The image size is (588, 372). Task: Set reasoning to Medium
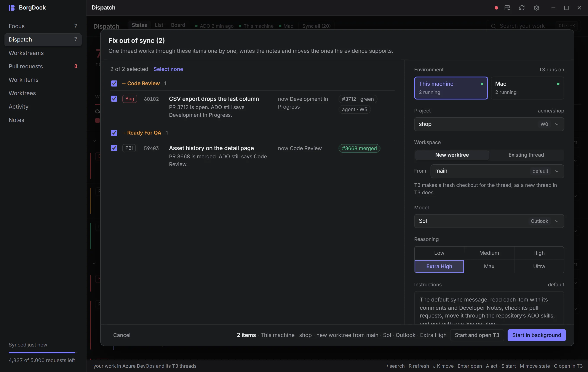(x=489, y=253)
